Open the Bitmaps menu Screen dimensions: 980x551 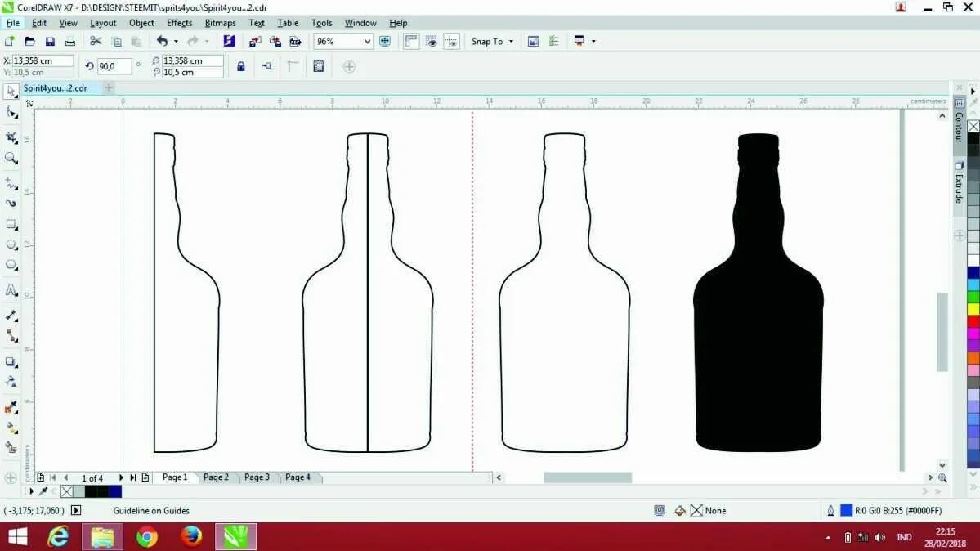(x=220, y=23)
